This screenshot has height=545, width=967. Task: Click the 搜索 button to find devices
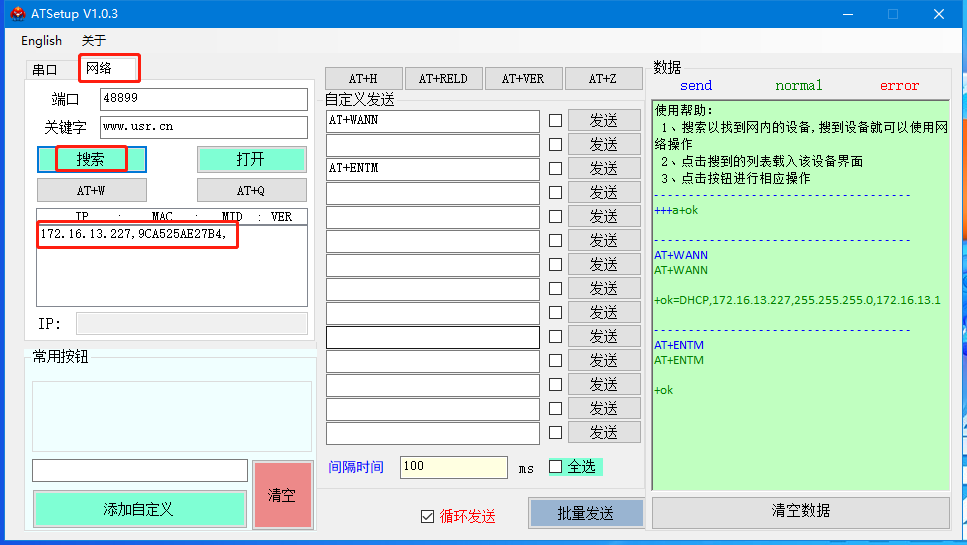[x=91, y=159]
